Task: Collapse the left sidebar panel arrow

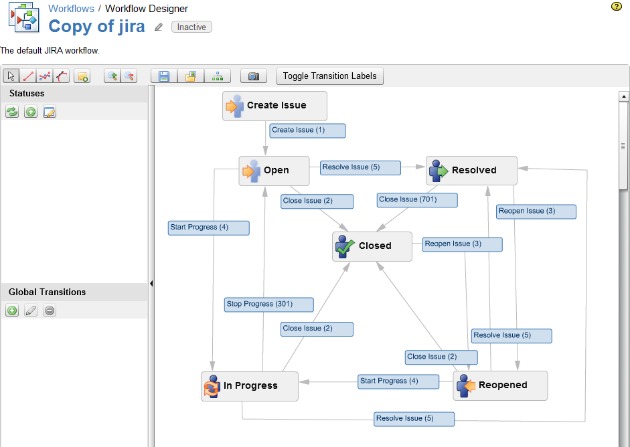Action: point(151,284)
